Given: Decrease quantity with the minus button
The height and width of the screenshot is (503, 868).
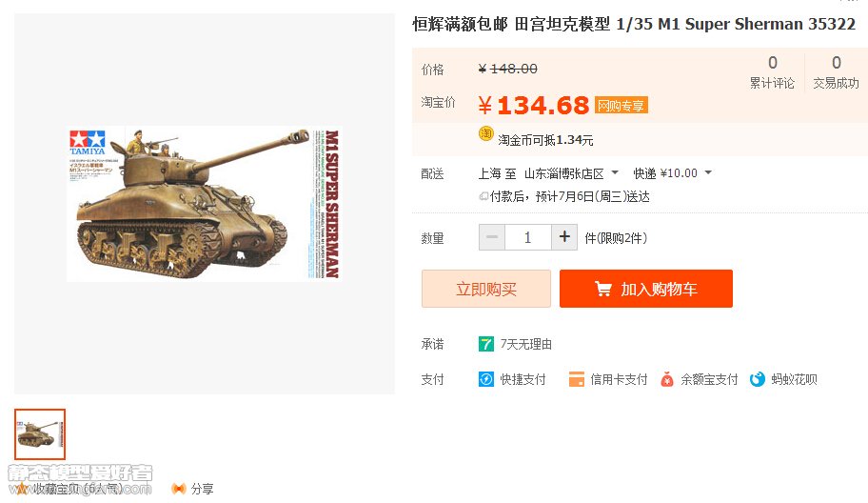Looking at the screenshot, I should [x=491, y=237].
